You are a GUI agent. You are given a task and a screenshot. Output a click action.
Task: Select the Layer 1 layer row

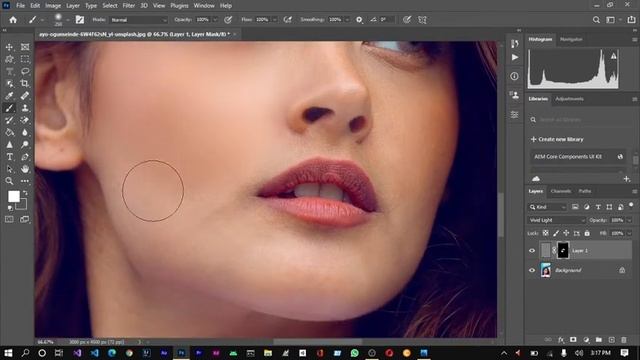[585, 251]
